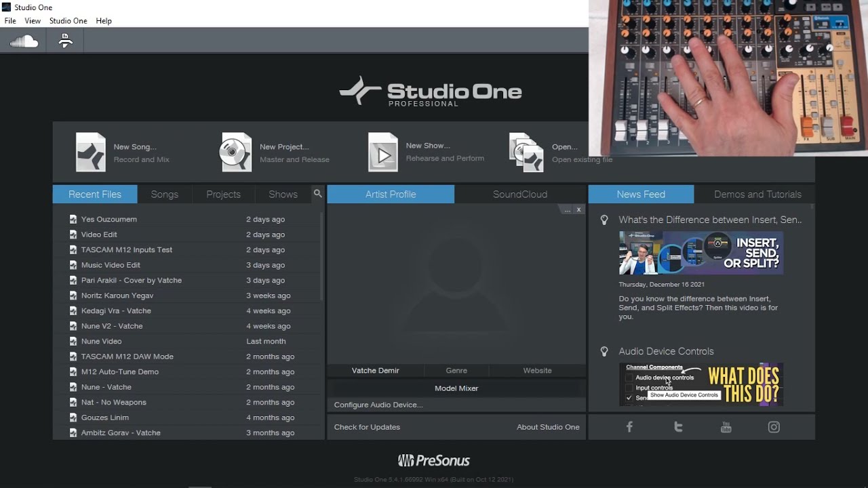Viewport: 868px width, 488px height.
Task: Switch to the Shows tab
Action: 283,194
